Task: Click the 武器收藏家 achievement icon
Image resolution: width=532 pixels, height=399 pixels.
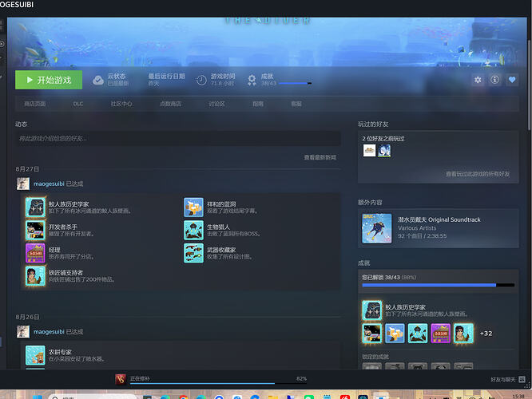Action: [194, 253]
